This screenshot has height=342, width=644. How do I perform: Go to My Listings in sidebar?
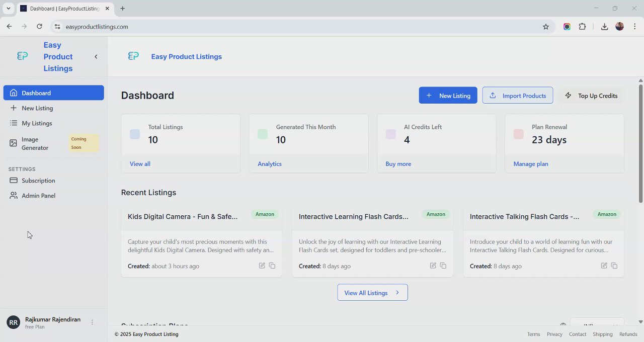pyautogui.click(x=37, y=123)
